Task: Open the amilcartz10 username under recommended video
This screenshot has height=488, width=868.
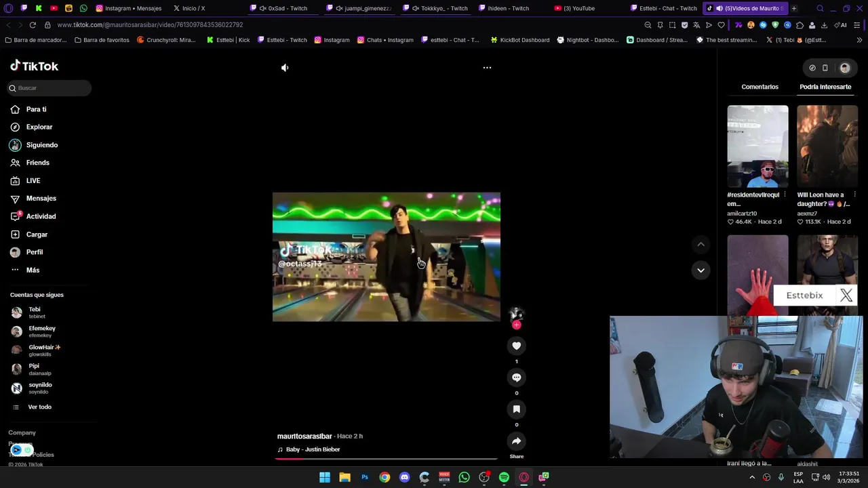Action: (x=742, y=213)
